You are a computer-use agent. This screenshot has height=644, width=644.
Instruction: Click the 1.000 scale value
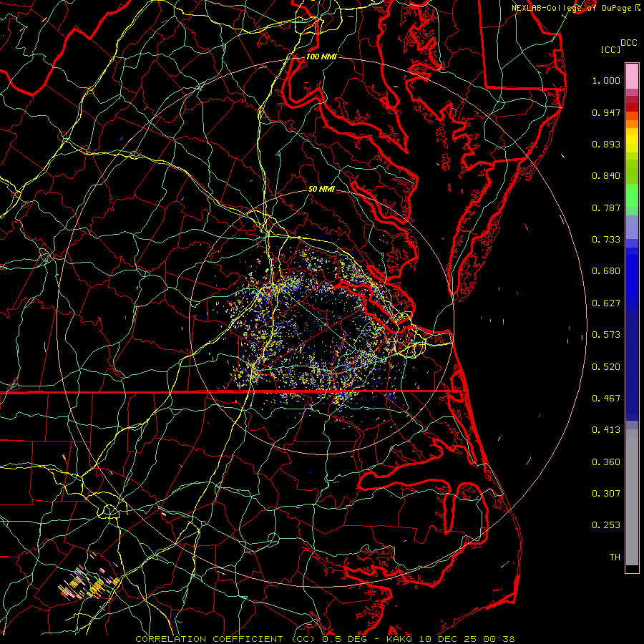pyautogui.click(x=606, y=81)
